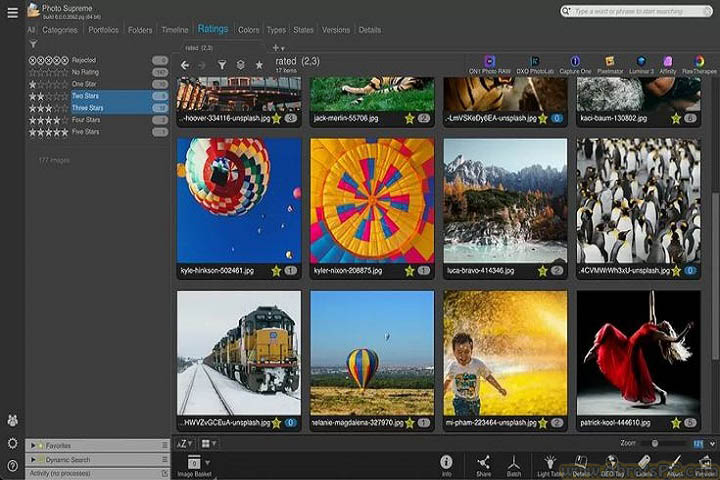
Task: Toggle star on kyler-nixon-208875.jpg
Action: click(x=410, y=271)
